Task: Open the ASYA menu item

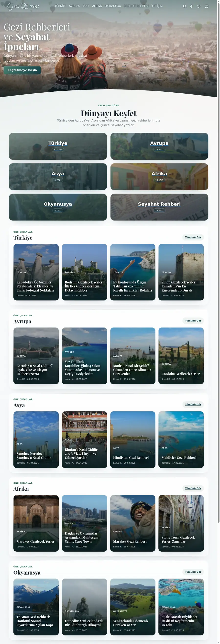Action: click(x=86, y=6)
